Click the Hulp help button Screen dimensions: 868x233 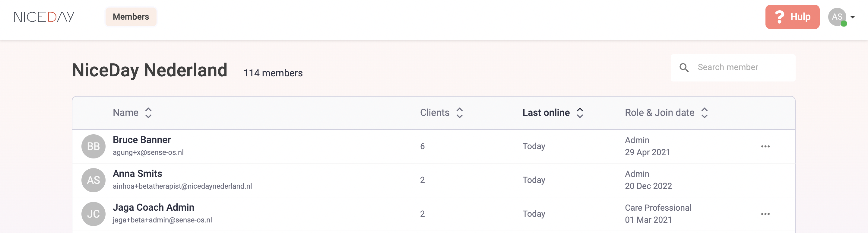click(792, 17)
